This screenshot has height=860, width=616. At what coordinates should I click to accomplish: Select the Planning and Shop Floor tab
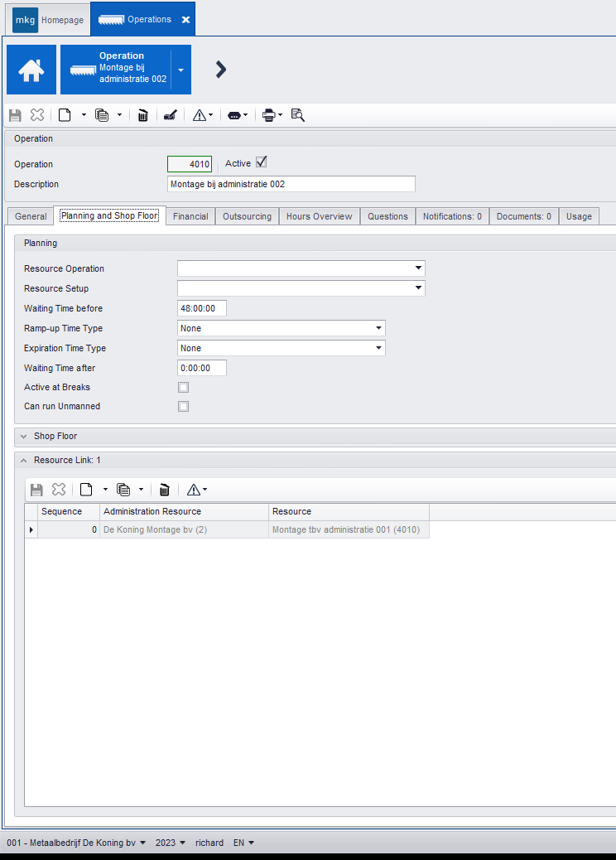point(109,215)
